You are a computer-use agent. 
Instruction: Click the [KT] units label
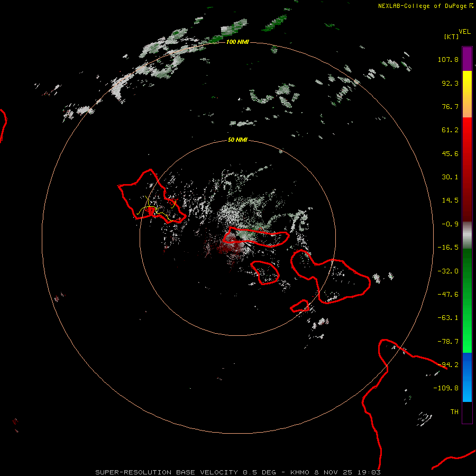(x=451, y=36)
